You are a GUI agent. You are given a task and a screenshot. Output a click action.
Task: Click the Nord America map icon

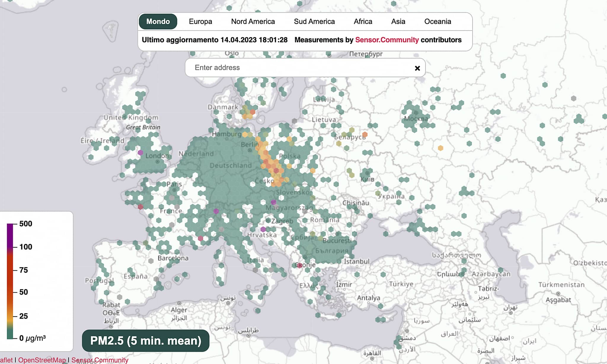tap(253, 21)
